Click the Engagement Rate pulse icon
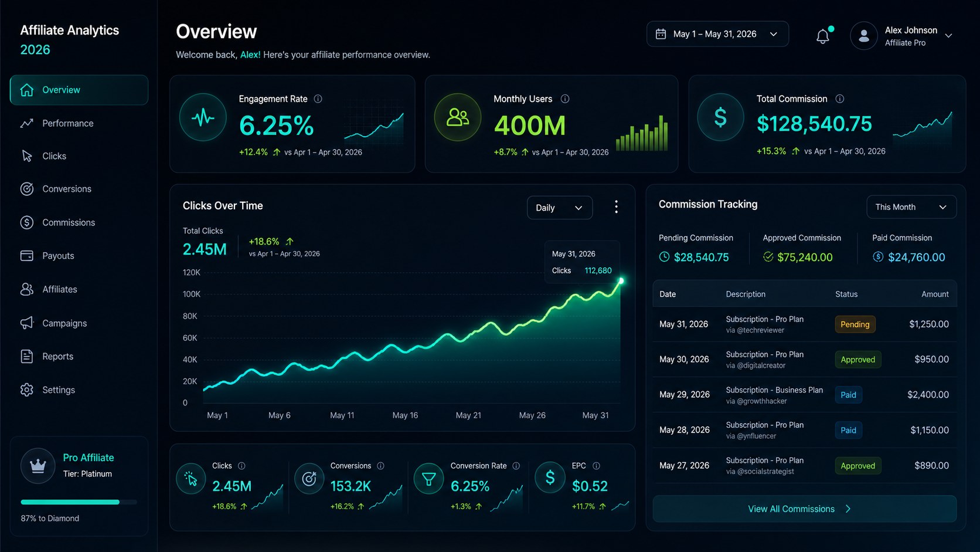 click(203, 117)
